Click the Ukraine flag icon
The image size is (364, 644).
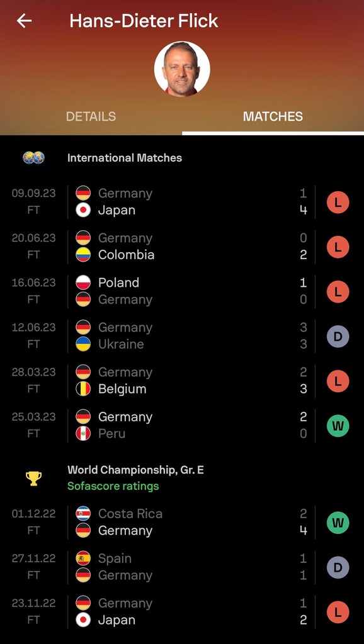pyautogui.click(x=83, y=344)
